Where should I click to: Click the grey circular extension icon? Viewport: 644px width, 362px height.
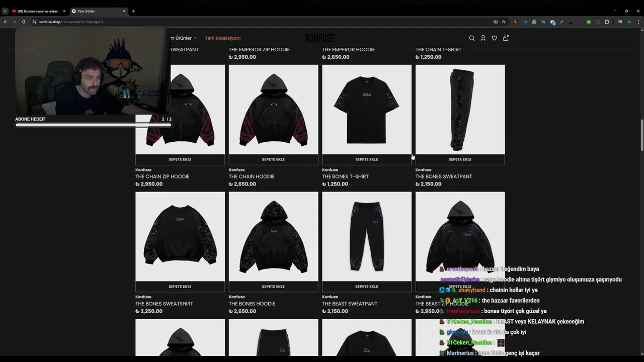[598, 22]
